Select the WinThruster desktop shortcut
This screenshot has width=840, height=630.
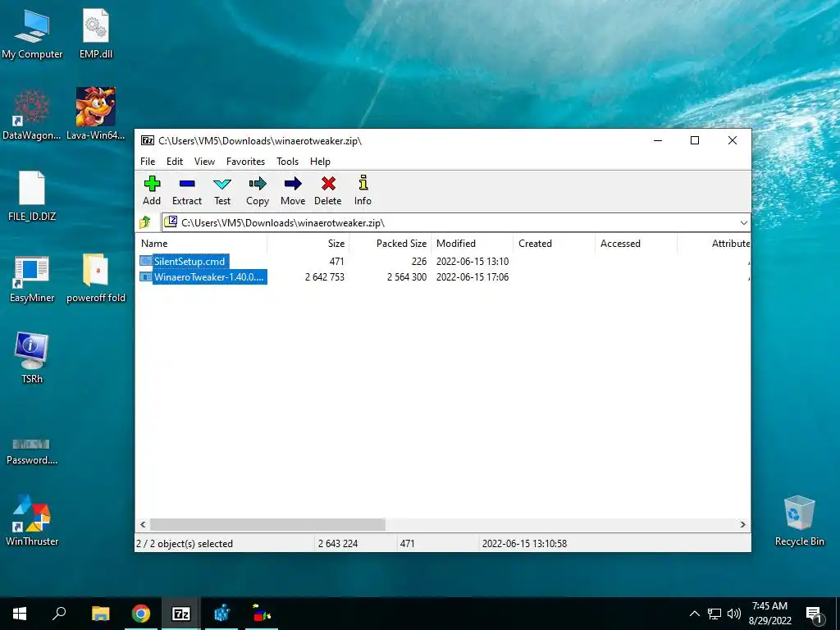click(32, 520)
